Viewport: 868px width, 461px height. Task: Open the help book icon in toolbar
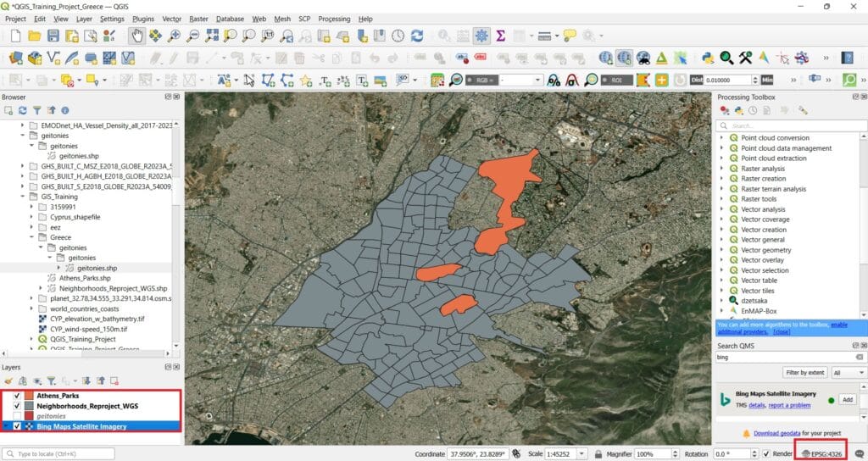point(847,58)
